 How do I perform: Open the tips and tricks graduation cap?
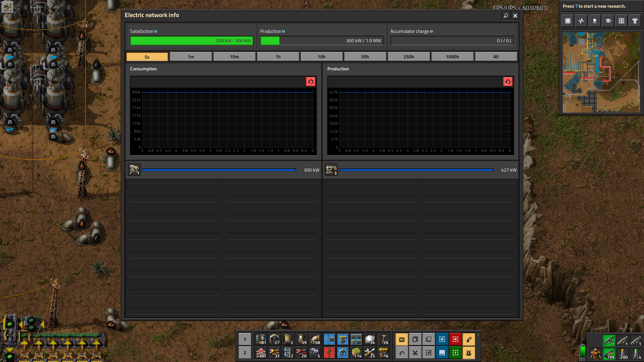pos(608,21)
